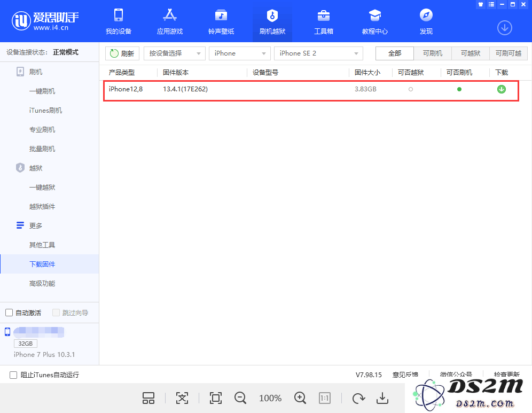The height and width of the screenshot is (413, 532).
Task: Download the iPhone12,8 firmware via green arrow
Action: tap(501, 89)
